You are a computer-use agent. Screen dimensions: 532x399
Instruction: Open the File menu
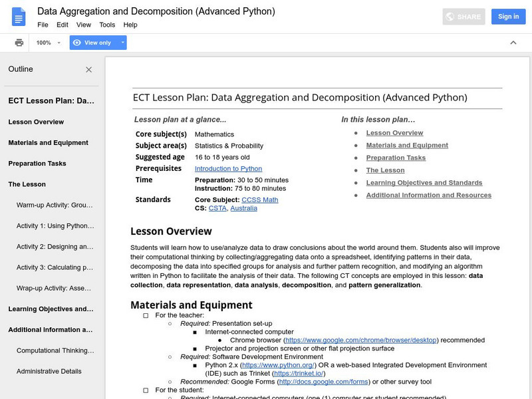(43, 25)
